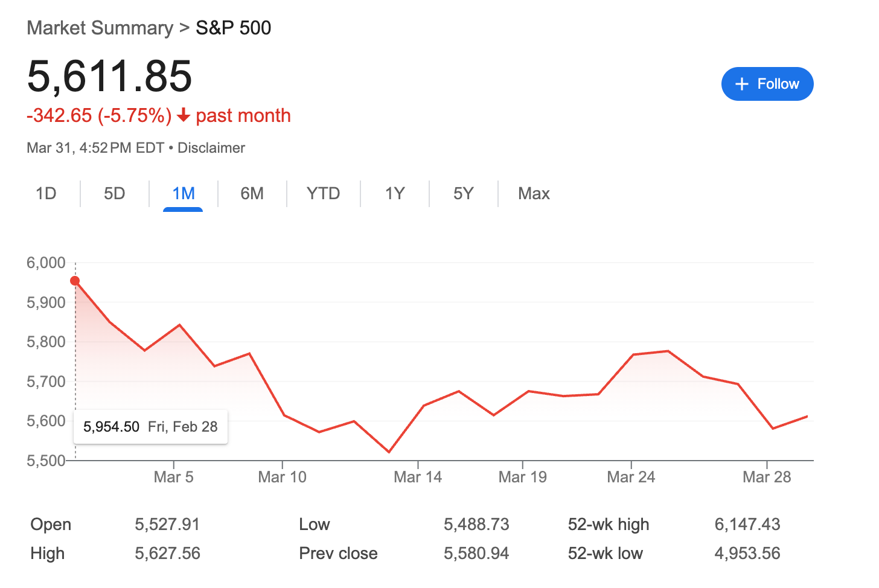The width and height of the screenshot is (879, 588).
Task: Click the 5,954.50 Fri, Feb 28 tooltip
Action: (x=150, y=427)
